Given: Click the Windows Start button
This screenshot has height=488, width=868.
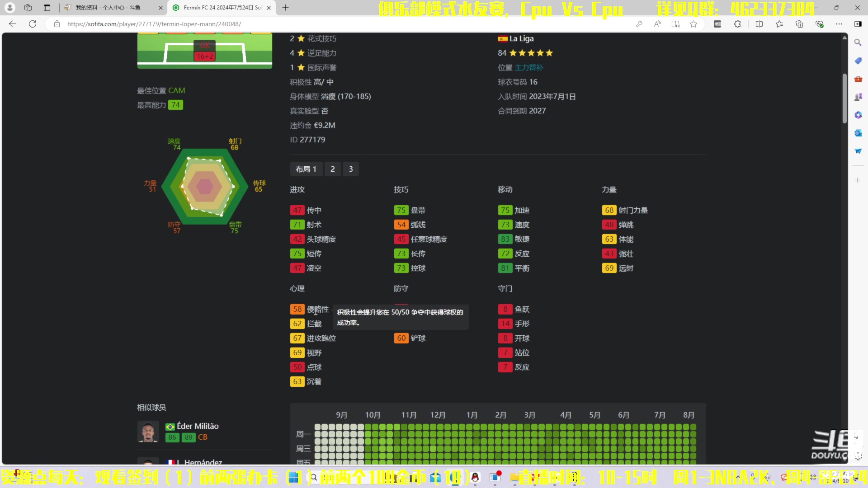Looking at the screenshot, I should pyautogui.click(x=294, y=477).
